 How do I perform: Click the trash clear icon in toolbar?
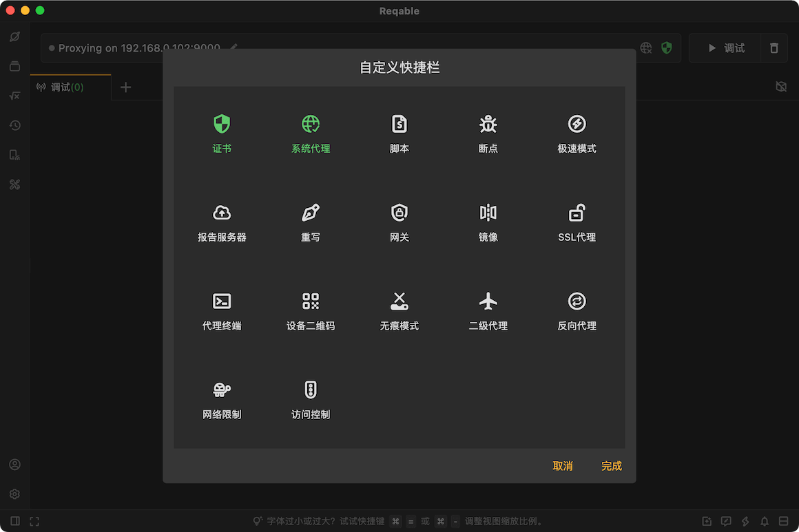pos(774,48)
